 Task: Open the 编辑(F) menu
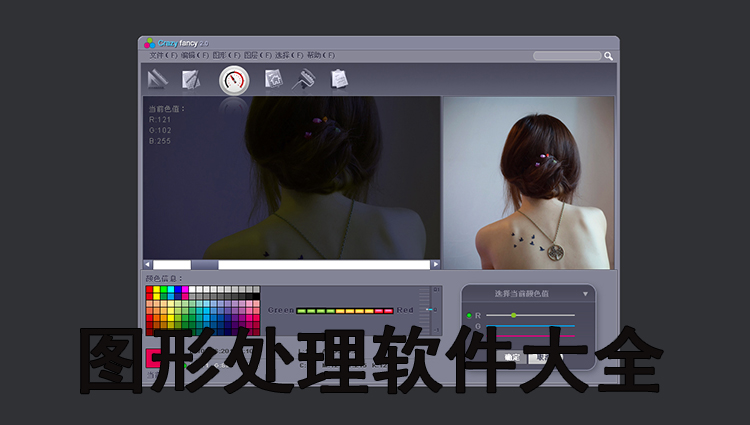coord(195,55)
